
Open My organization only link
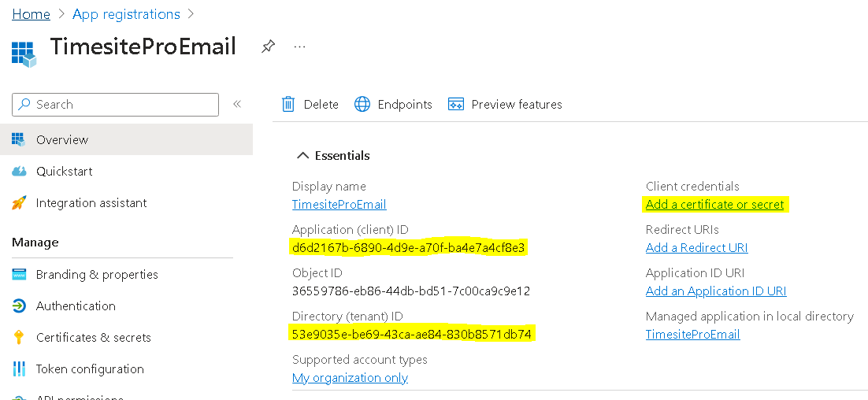(350, 377)
